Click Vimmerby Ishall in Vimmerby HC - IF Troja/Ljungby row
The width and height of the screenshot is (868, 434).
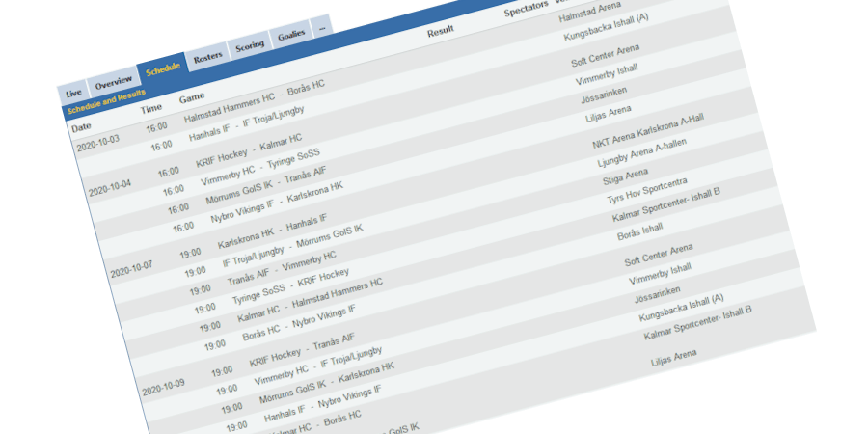[x=660, y=274]
